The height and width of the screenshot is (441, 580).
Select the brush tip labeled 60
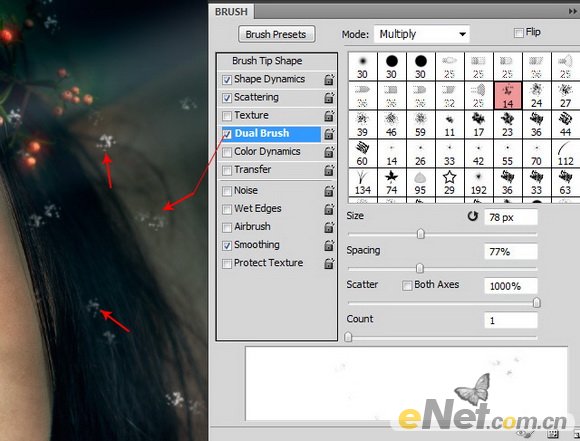click(362, 154)
